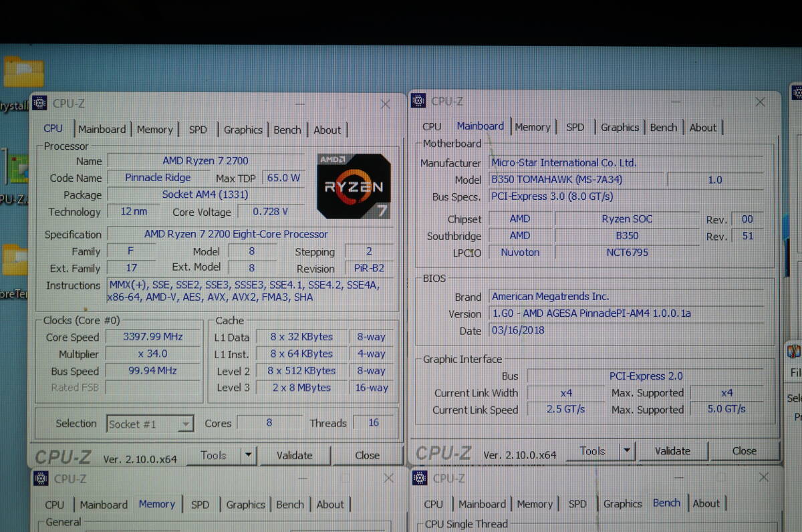Click the Threads value '16'
This screenshot has height=532, width=802.
tap(374, 423)
